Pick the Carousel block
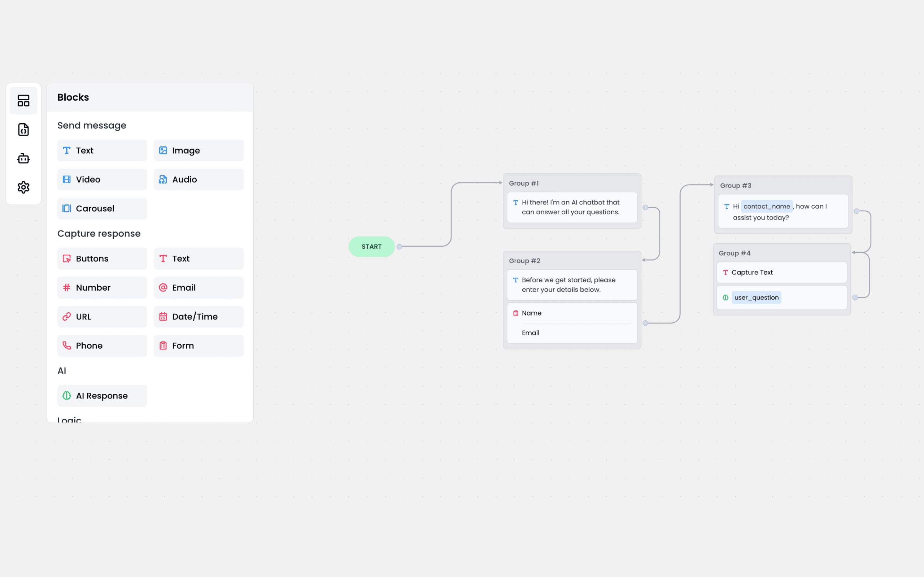The image size is (924, 577). point(102,208)
